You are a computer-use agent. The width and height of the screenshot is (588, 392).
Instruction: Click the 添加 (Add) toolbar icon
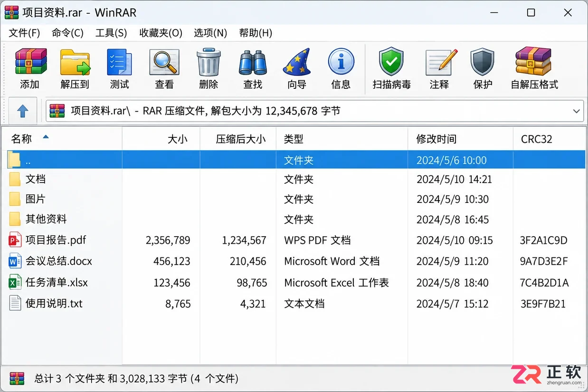pyautogui.click(x=30, y=61)
